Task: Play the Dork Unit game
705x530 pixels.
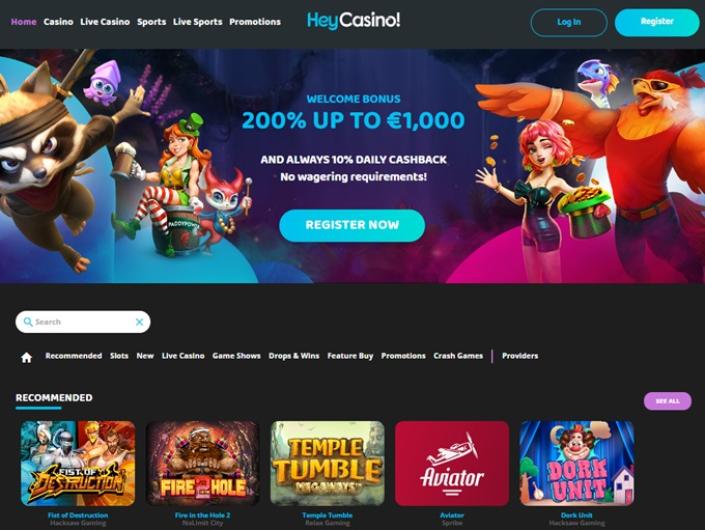Action: coord(577,463)
